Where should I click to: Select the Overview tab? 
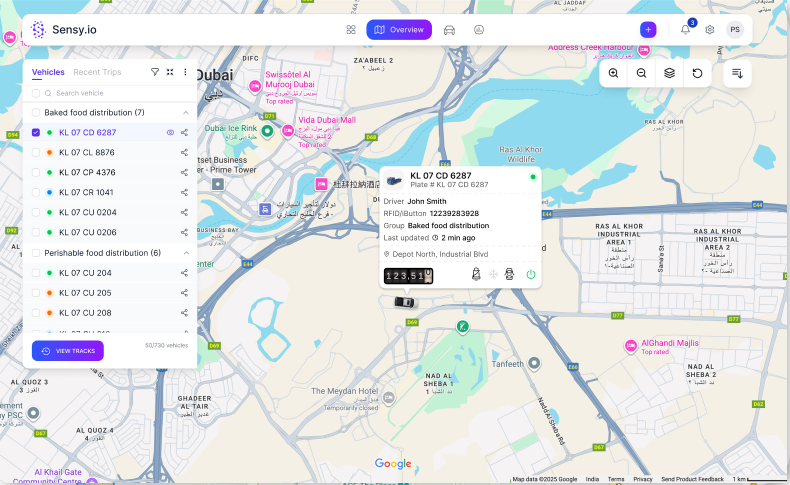click(x=399, y=30)
